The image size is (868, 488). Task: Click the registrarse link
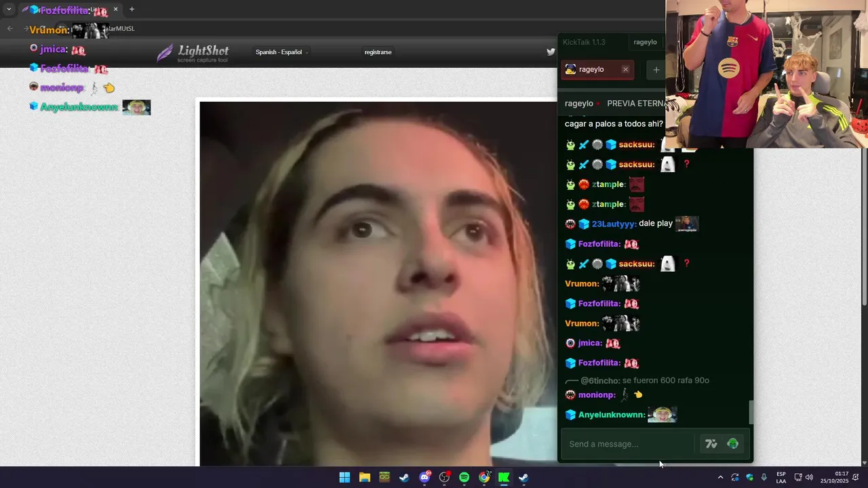click(x=378, y=52)
